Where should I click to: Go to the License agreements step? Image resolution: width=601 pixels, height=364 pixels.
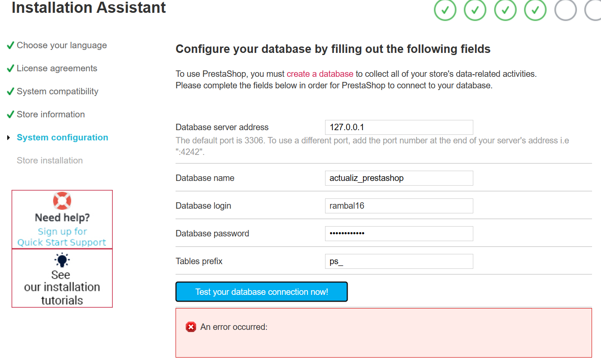tap(57, 68)
